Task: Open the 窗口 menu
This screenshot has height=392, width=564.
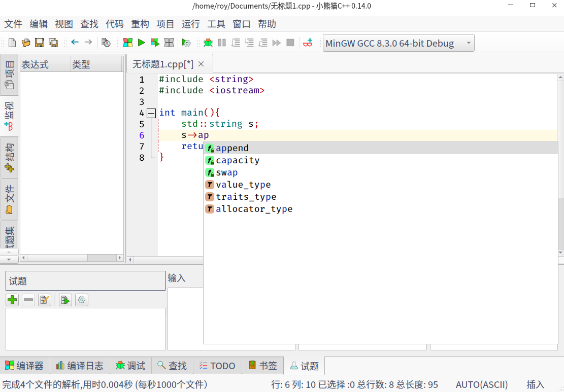Action: tap(242, 24)
